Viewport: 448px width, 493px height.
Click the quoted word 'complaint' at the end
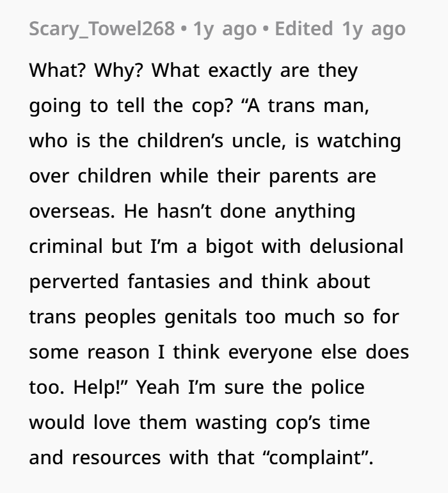pyautogui.click(x=316, y=458)
